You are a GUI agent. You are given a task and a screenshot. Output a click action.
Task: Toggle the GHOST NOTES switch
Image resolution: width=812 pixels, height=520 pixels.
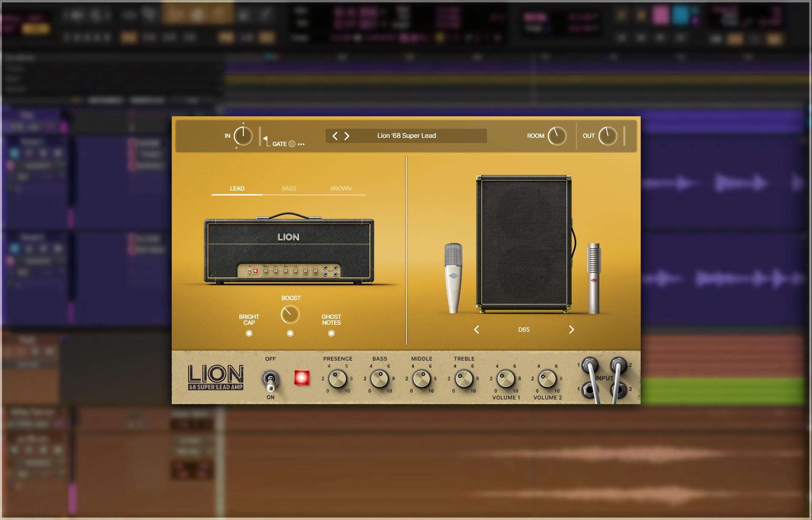click(331, 334)
